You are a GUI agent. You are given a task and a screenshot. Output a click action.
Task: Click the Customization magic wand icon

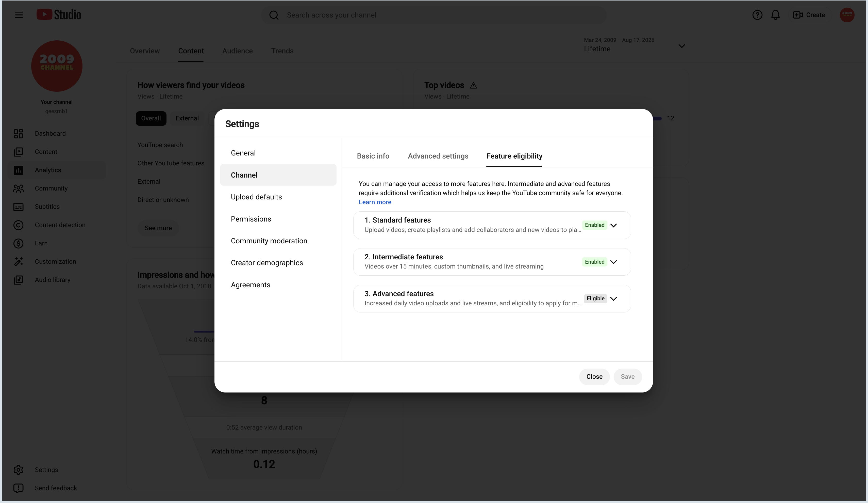click(18, 261)
